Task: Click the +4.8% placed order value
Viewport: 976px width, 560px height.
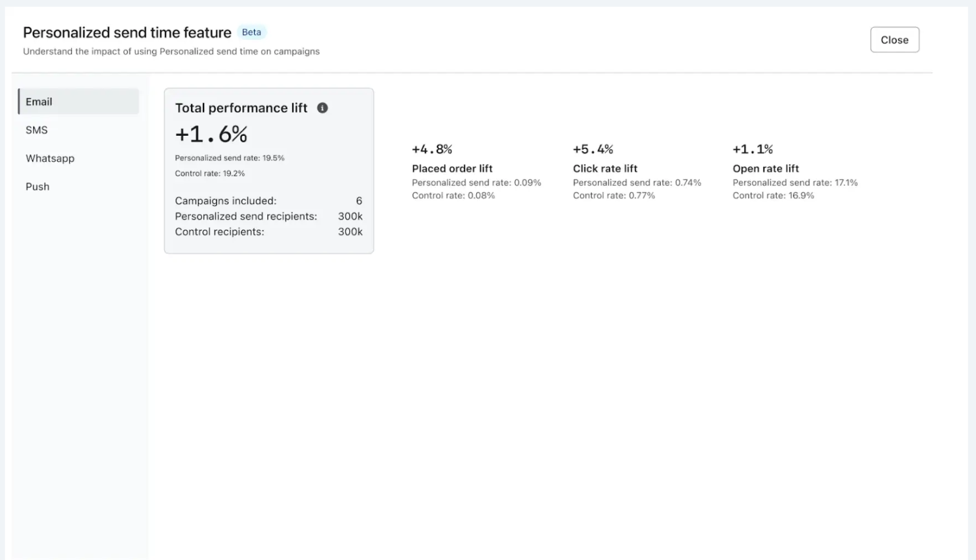Action: tap(432, 149)
